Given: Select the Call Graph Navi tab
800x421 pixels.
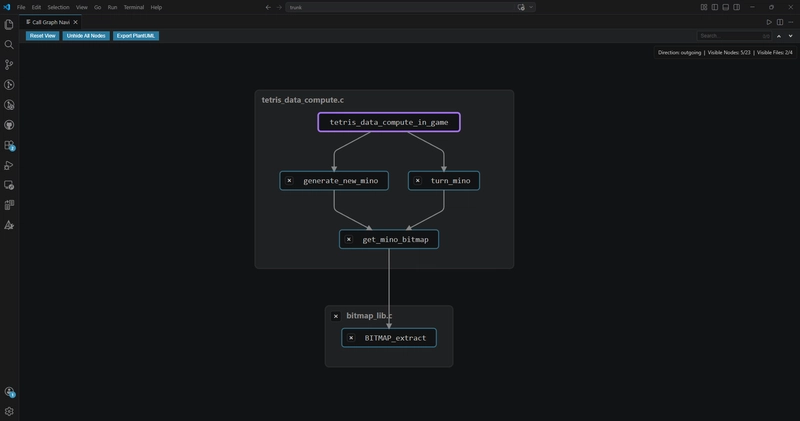Looking at the screenshot, I should (x=50, y=22).
